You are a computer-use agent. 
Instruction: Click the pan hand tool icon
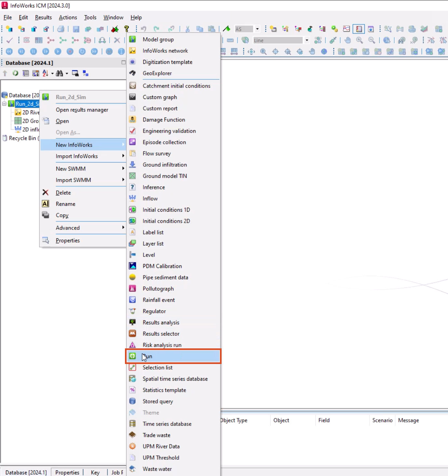348,40
